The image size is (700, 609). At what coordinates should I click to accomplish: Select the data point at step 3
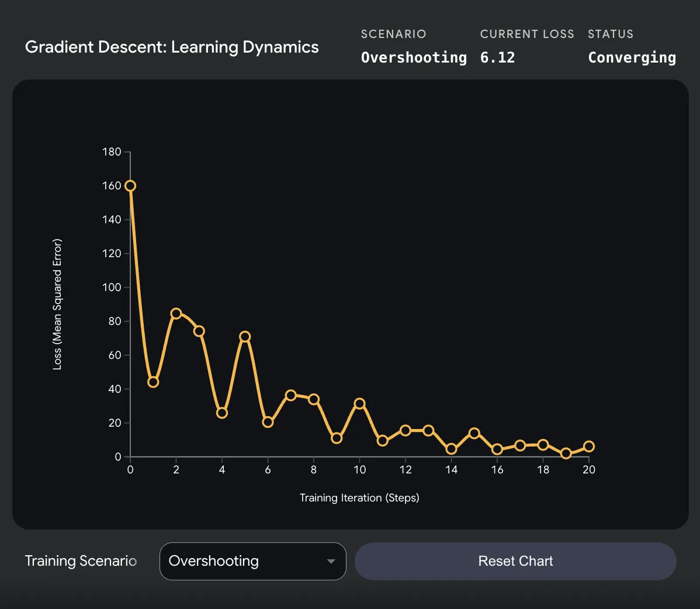[x=199, y=331]
